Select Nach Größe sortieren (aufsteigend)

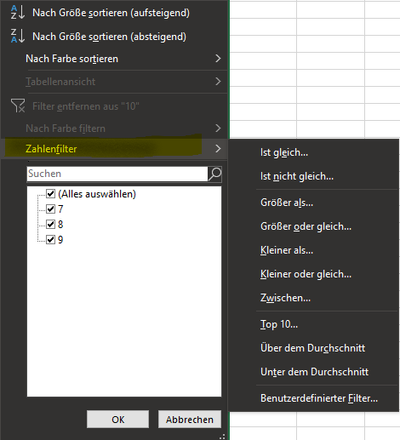click(111, 13)
